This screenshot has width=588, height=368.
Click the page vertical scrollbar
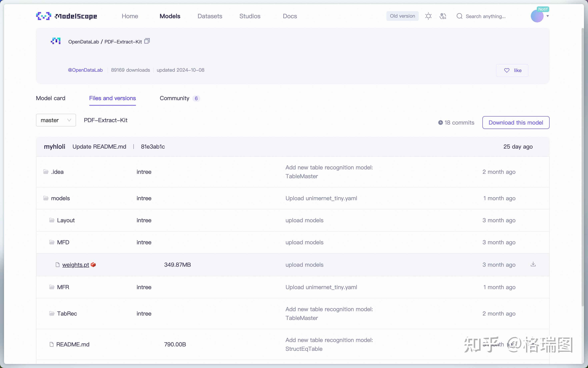(x=582, y=167)
